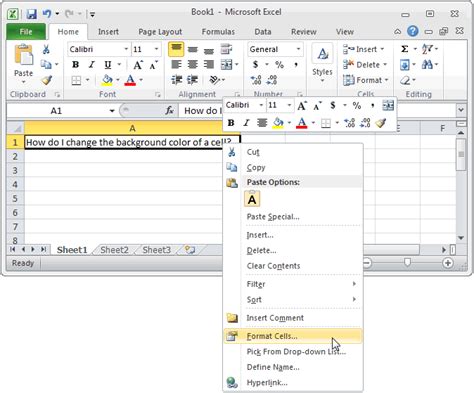Click the Undo icon in Quick Access Toolbar
The height and width of the screenshot is (393, 474).
[47, 14]
